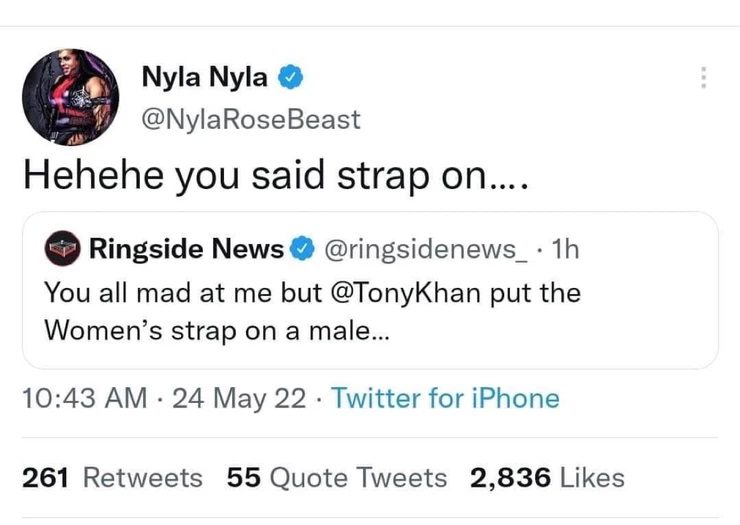Open the quoted tweet's 1h timestamp

565,249
